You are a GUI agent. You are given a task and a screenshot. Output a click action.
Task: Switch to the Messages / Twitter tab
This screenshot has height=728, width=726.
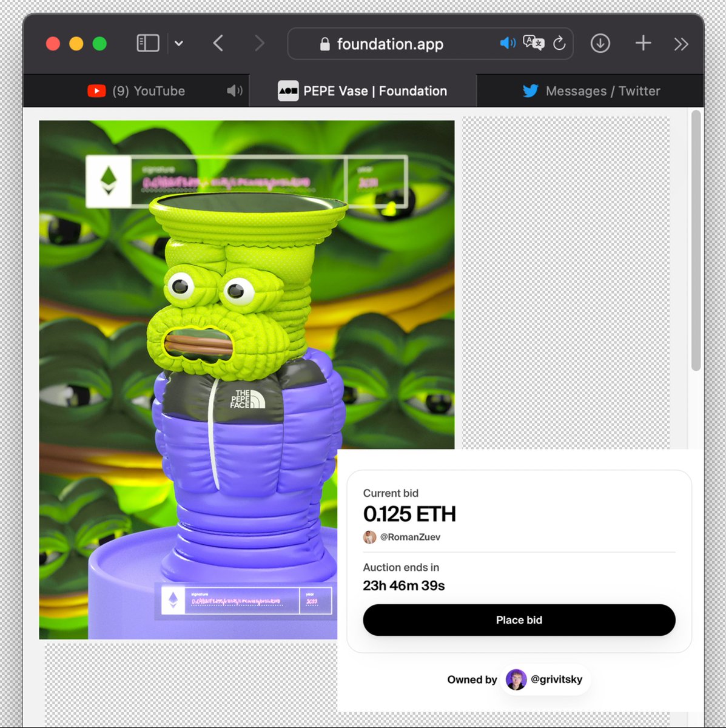pos(590,91)
